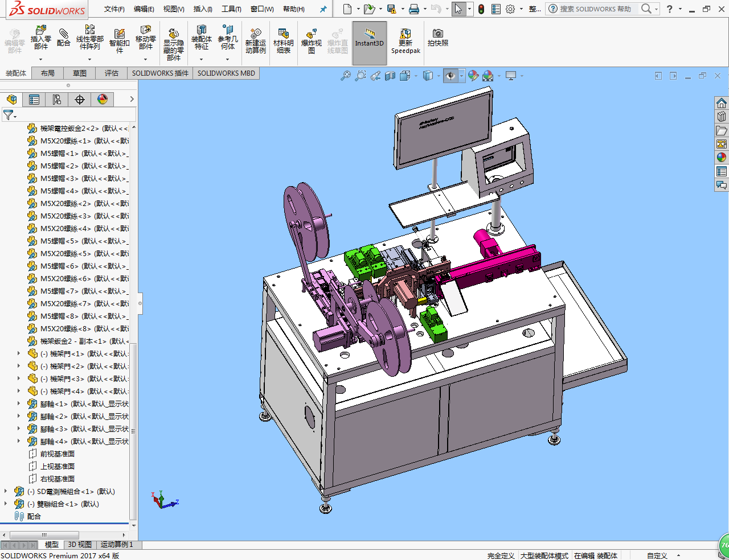This screenshot has height=560, width=729.
Task: Click the Print icon
Action: [414, 9]
